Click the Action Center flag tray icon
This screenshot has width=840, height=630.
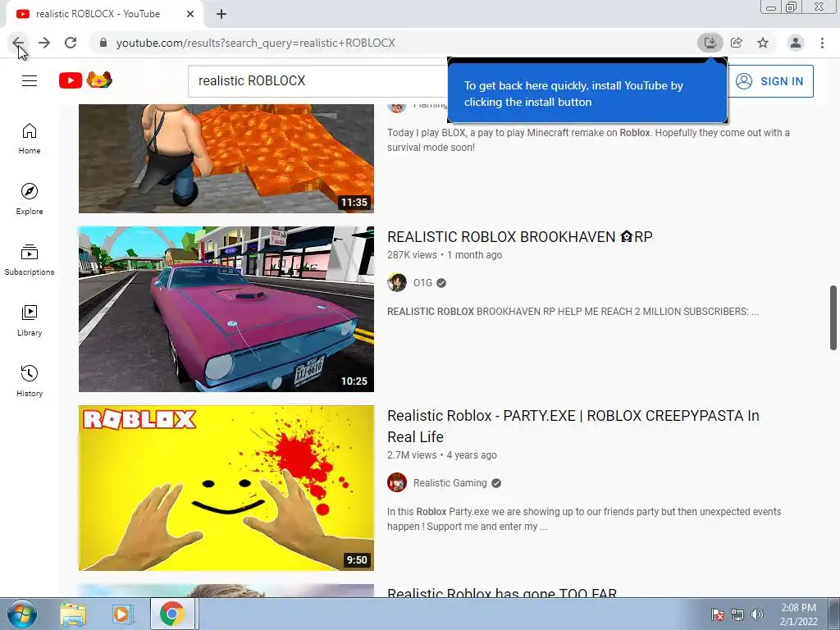pyautogui.click(x=717, y=614)
